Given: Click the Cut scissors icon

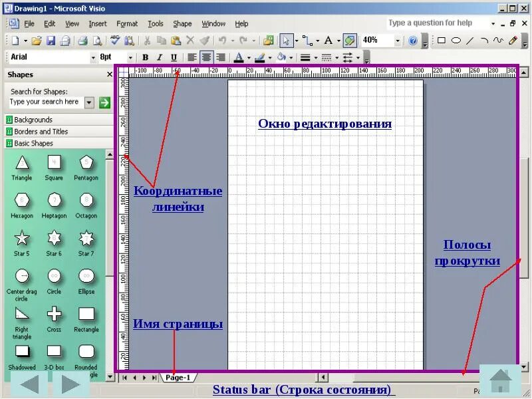Looking at the screenshot, I should [147, 41].
